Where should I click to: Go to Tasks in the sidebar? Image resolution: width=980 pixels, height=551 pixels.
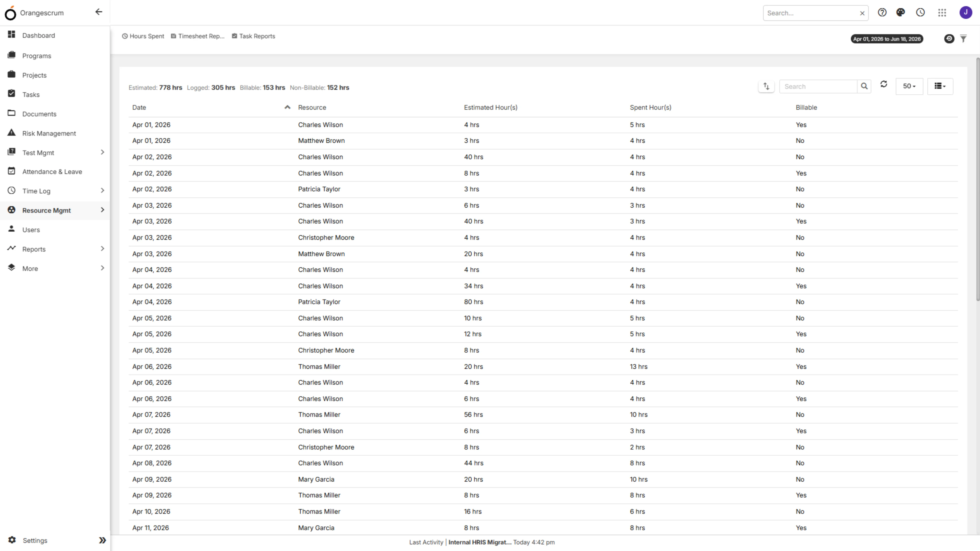pos(31,94)
